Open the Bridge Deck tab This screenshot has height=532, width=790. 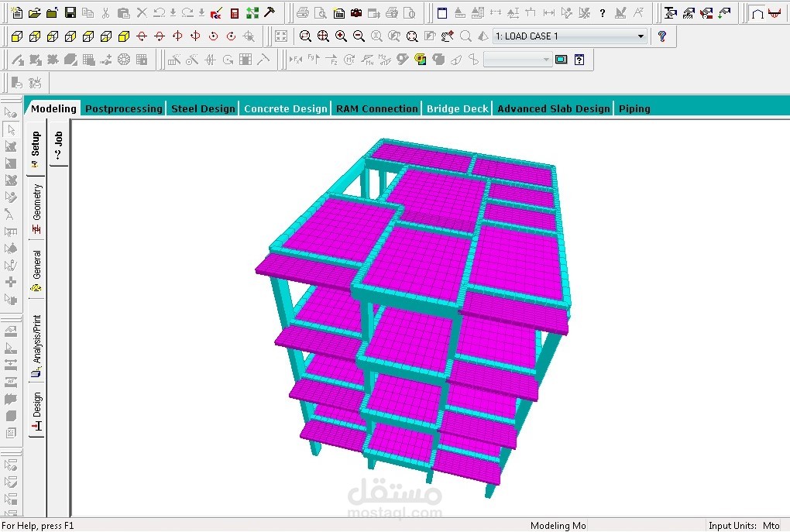[x=458, y=108]
